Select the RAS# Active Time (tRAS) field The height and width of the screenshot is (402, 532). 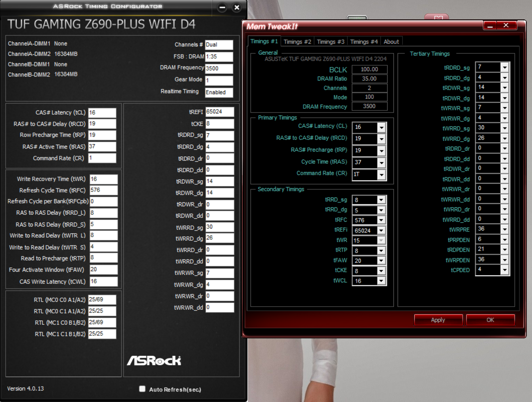102,147
